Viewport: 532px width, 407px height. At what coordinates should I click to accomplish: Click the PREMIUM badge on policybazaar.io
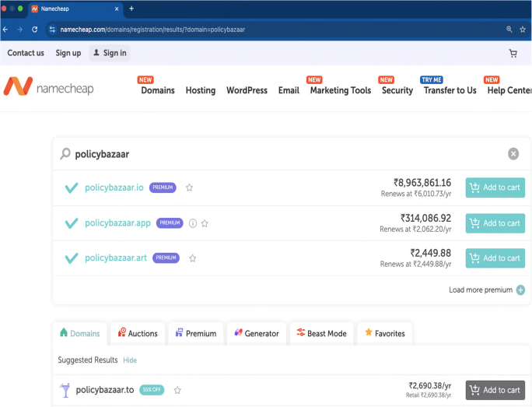click(163, 188)
